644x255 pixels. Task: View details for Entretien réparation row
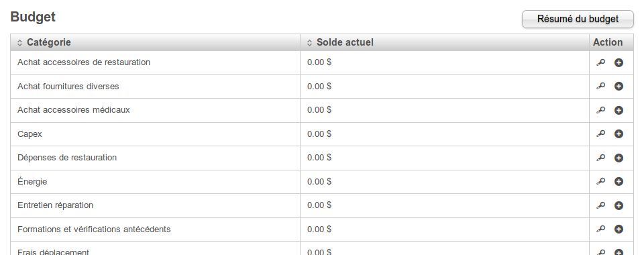pos(600,205)
